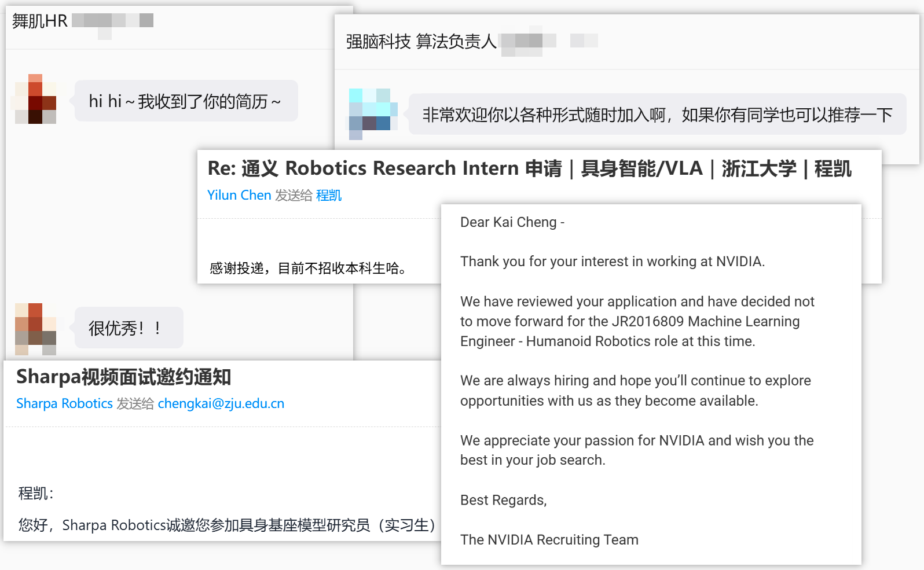Screen dimensions: 924x570
Task: Select the '非常欢迎你以各种形式随时加入啊' message bubble
Action: point(657,115)
